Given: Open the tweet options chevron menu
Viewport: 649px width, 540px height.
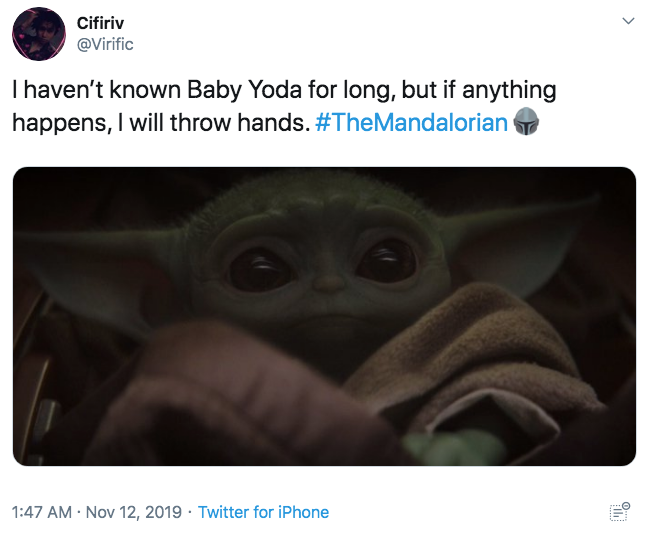Looking at the screenshot, I should (x=628, y=21).
